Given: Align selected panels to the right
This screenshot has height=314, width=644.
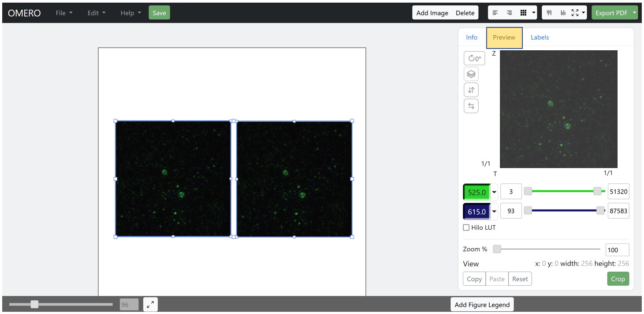Looking at the screenshot, I should (509, 13).
